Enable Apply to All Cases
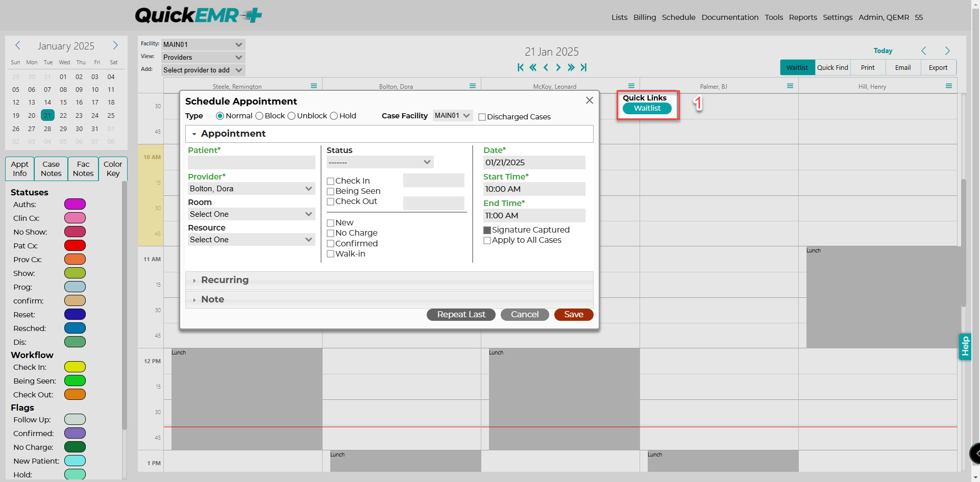The image size is (980, 482). coord(487,240)
